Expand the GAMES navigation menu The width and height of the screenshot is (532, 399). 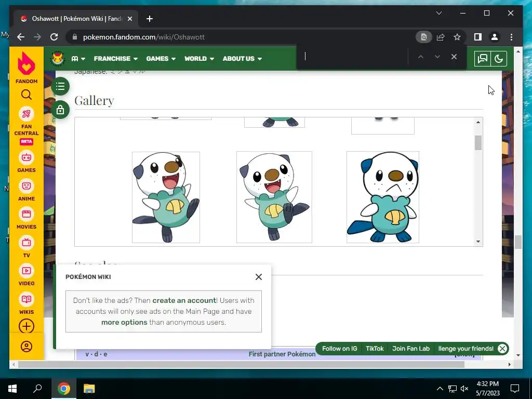(x=161, y=59)
